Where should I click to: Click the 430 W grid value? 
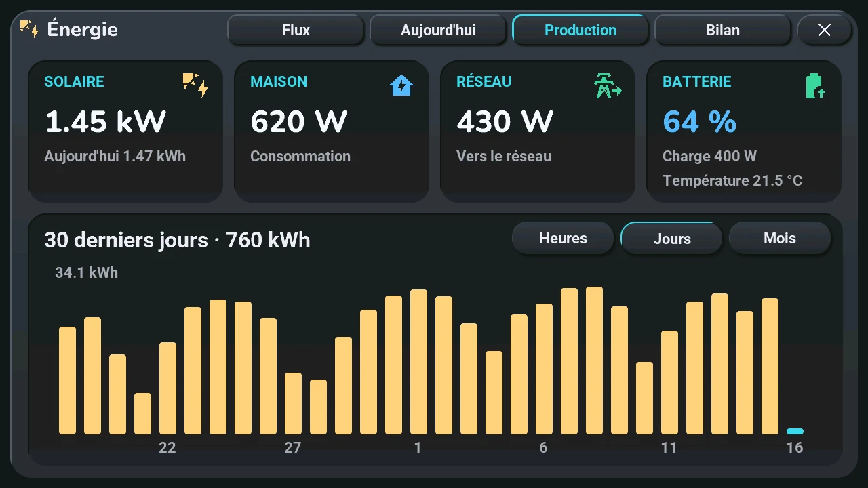[505, 122]
